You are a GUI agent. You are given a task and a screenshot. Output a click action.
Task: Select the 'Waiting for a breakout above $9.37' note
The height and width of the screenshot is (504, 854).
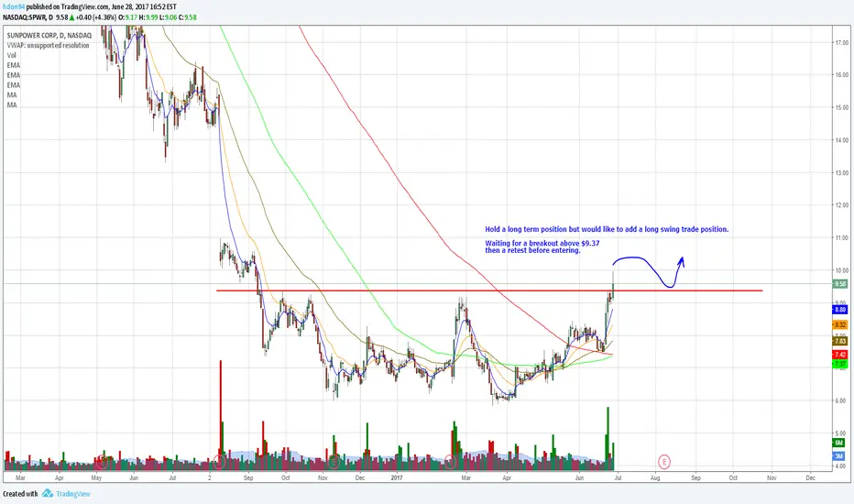point(542,244)
